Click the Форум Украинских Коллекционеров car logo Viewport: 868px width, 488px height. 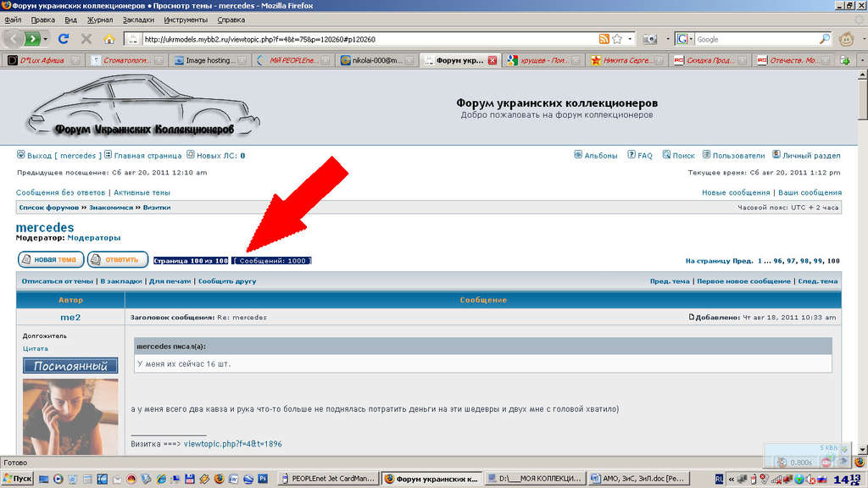click(x=142, y=106)
